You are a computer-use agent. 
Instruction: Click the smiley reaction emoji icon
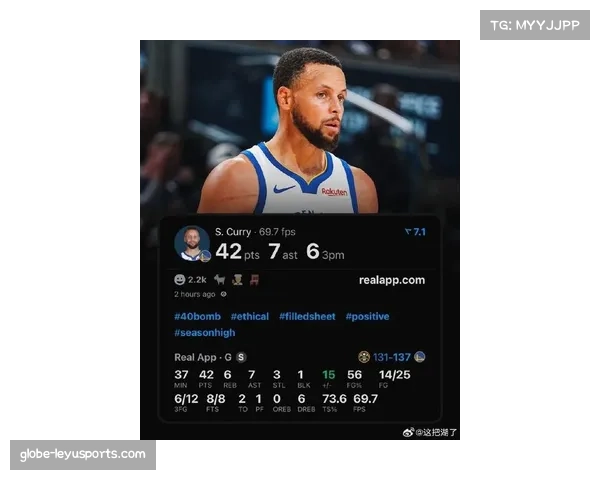tap(179, 279)
